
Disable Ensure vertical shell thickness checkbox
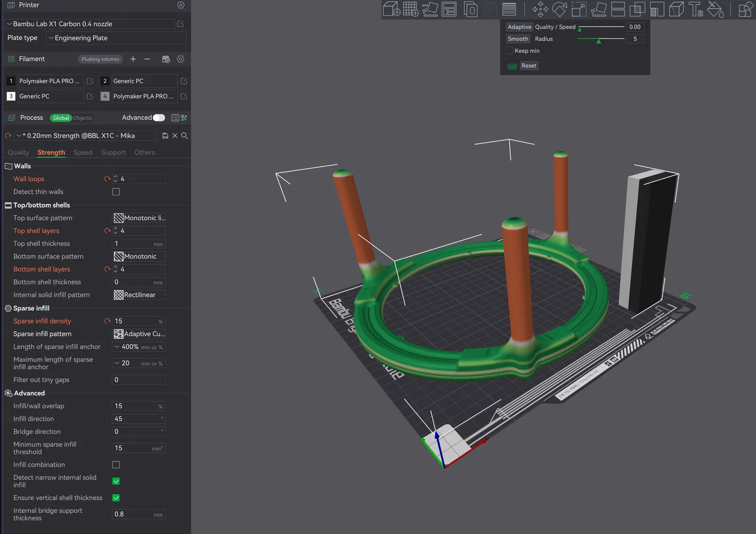coord(116,498)
